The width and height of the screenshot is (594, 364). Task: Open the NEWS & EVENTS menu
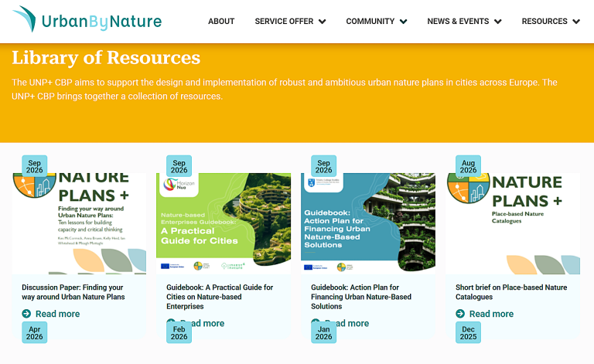(458, 21)
